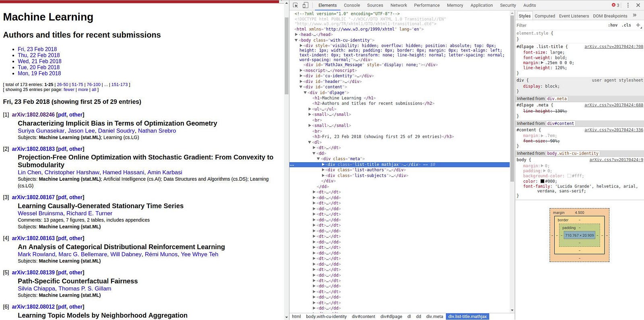Open the Network tab
Image resolution: width=644 pixels, height=320 pixels.
point(398,5)
